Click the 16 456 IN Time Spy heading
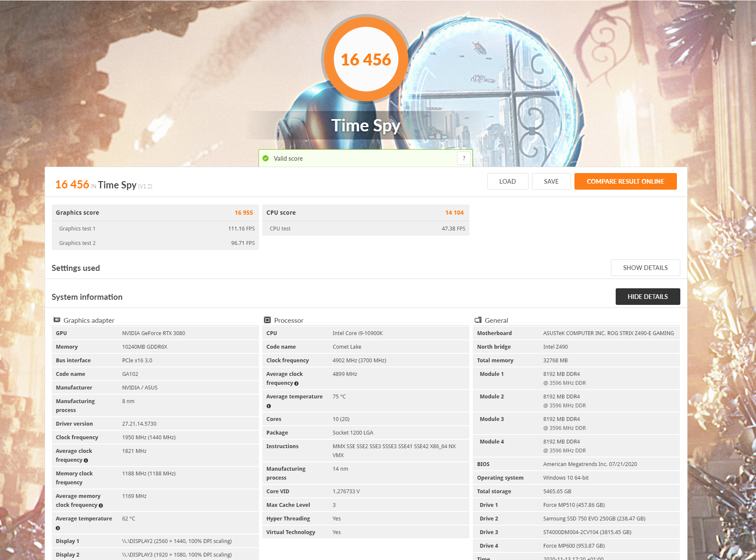The width and height of the screenshot is (756, 560). (x=104, y=185)
